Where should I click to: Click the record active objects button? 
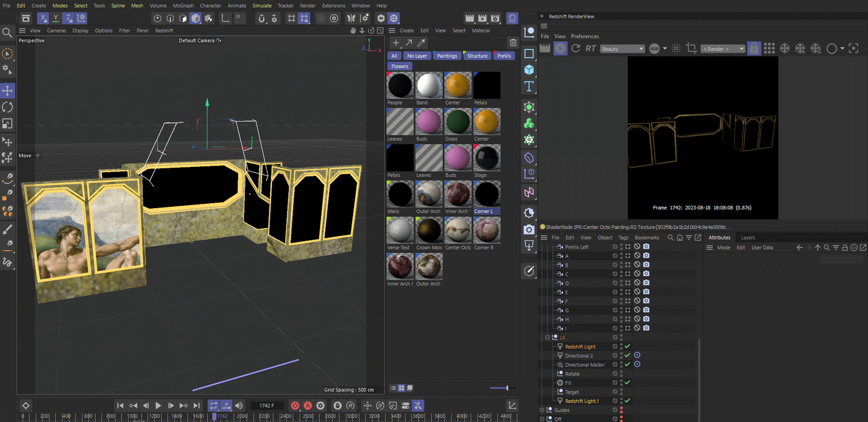[x=295, y=405]
